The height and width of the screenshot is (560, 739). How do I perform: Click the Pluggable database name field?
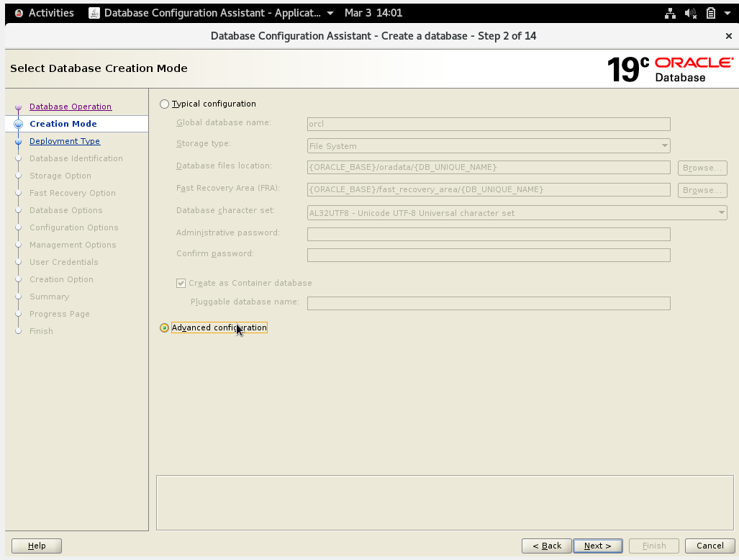(x=489, y=303)
